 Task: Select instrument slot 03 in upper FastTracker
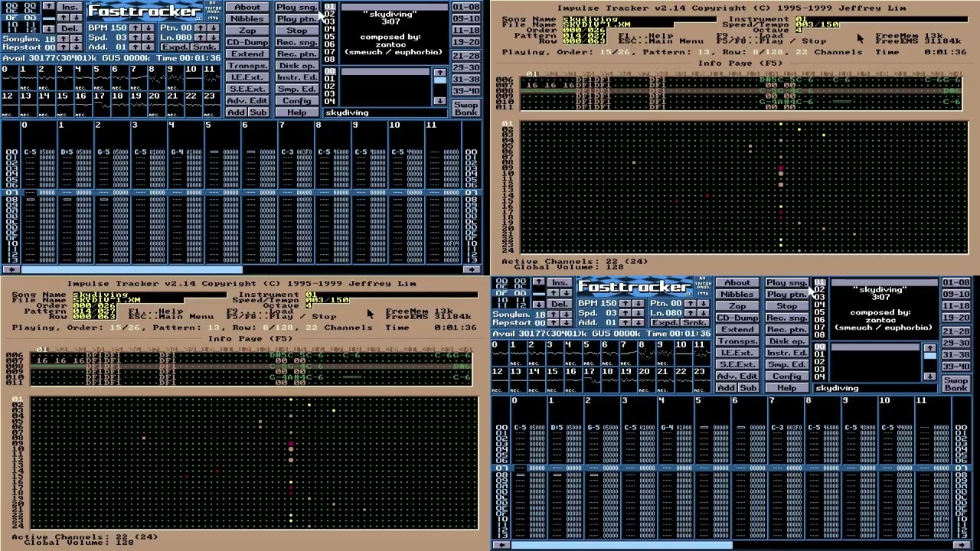pyautogui.click(x=329, y=21)
